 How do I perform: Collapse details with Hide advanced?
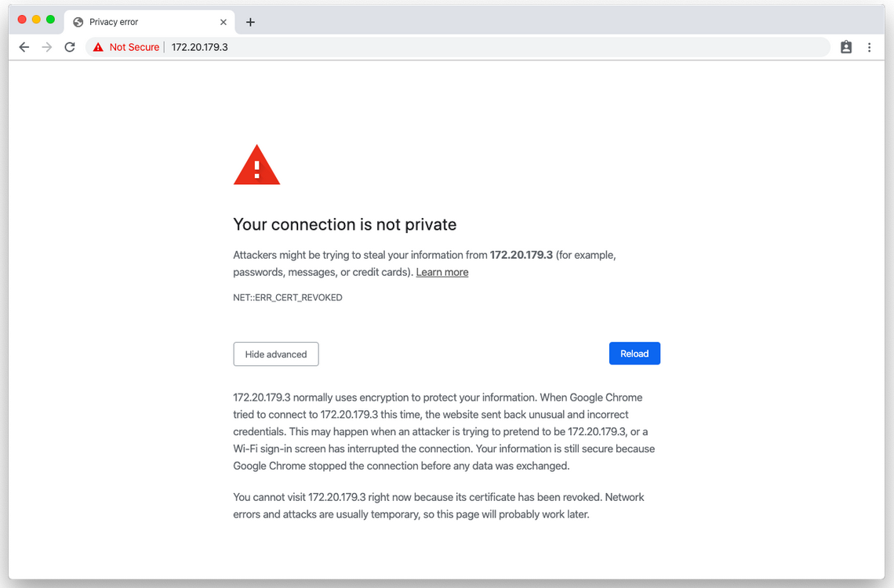pyautogui.click(x=276, y=354)
